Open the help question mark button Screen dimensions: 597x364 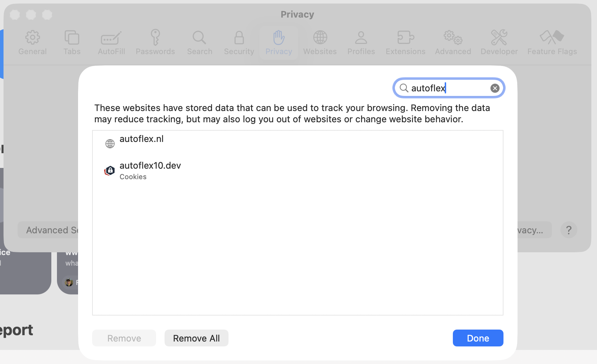(x=569, y=230)
